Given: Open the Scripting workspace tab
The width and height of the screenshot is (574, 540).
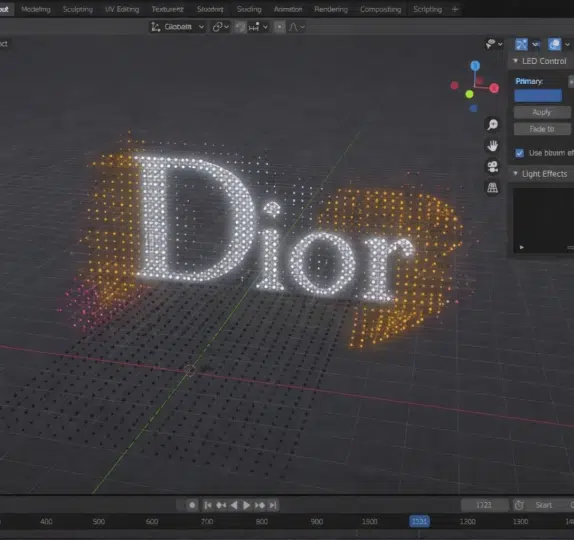Looking at the screenshot, I should pos(427,9).
